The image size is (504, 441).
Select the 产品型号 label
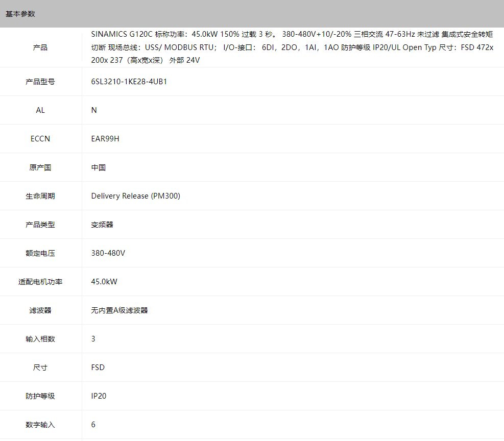(40, 82)
